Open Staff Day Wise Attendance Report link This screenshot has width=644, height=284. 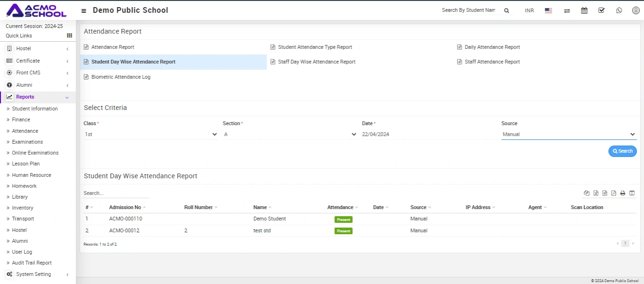[x=316, y=62]
